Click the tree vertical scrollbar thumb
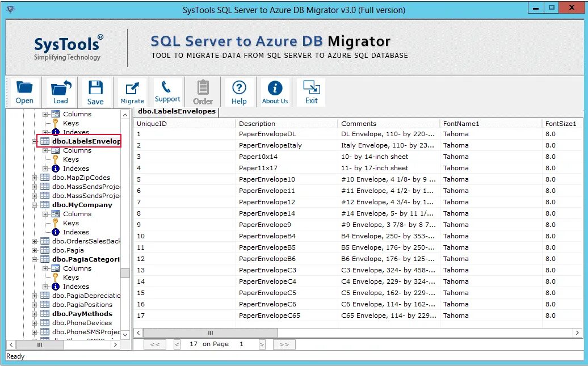The height and width of the screenshot is (366, 588). (x=125, y=273)
